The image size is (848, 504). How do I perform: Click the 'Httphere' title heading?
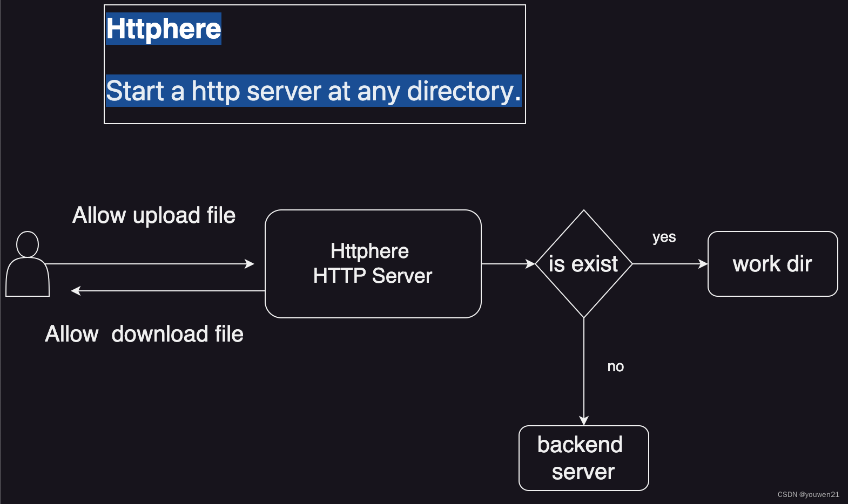(164, 29)
